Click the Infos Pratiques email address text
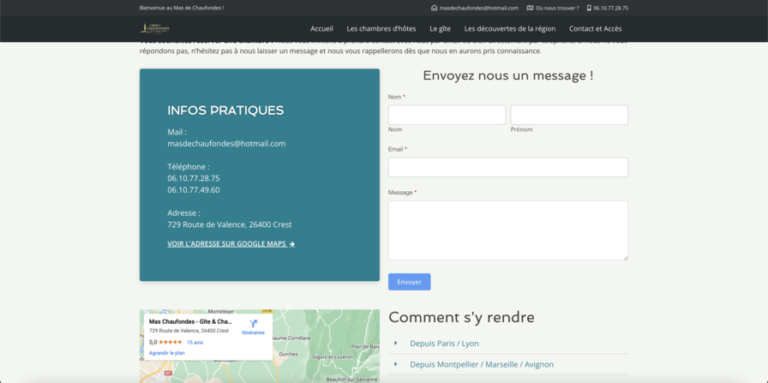 tap(226, 144)
